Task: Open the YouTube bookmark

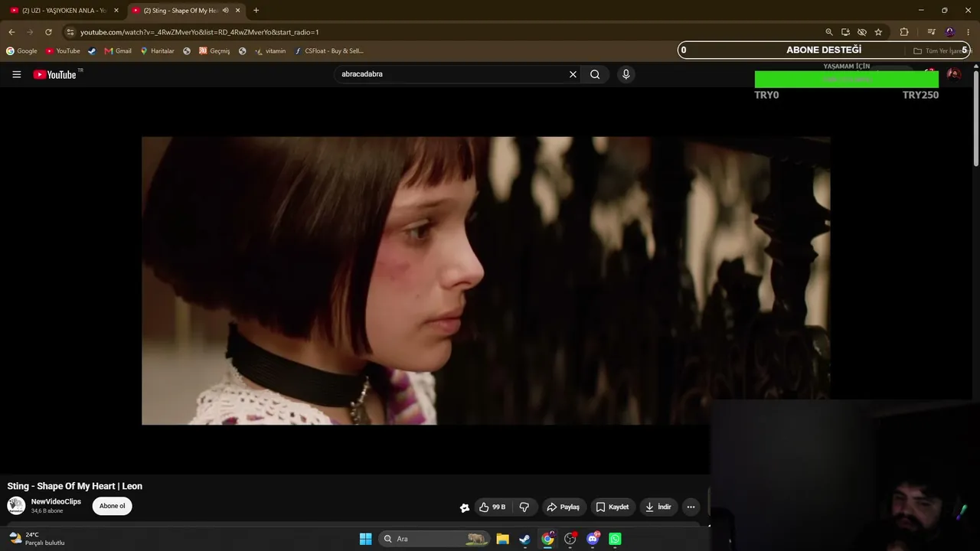Action: pyautogui.click(x=63, y=51)
